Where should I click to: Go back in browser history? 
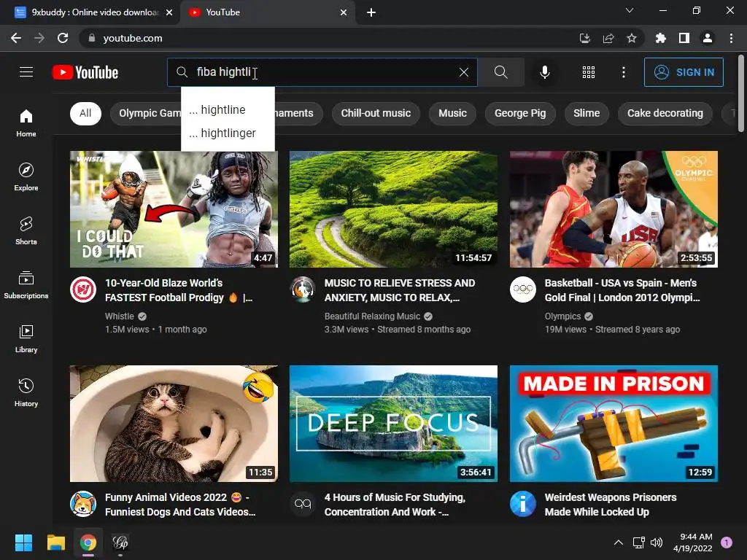pyautogui.click(x=16, y=38)
